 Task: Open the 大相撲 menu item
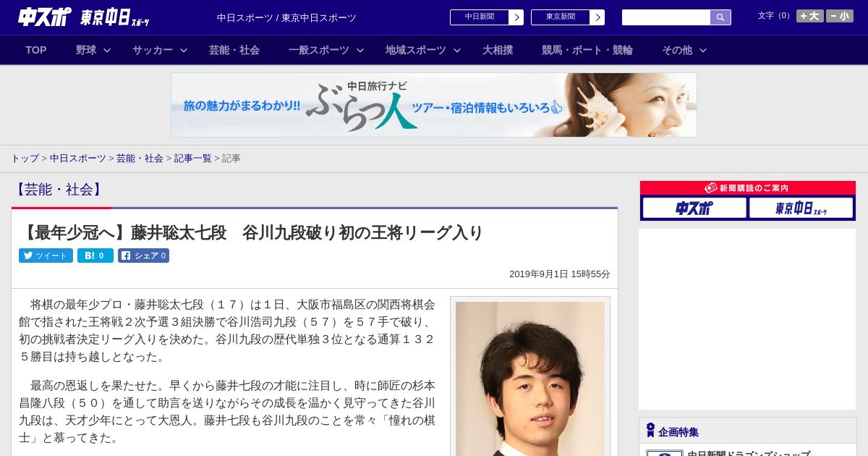tap(498, 50)
